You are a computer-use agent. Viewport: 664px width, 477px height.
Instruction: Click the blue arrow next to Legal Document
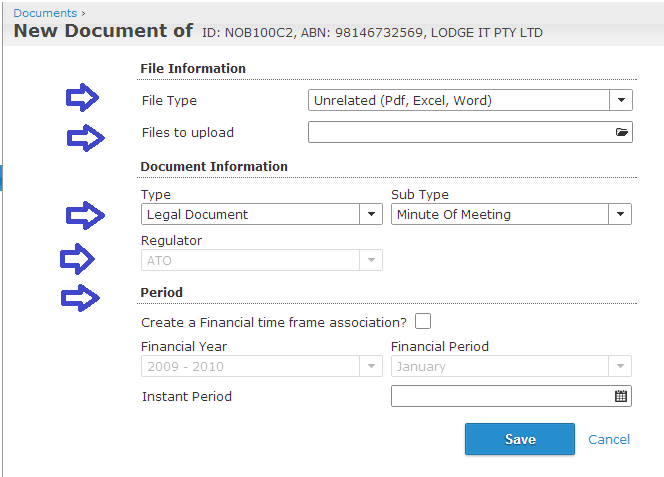tap(85, 215)
